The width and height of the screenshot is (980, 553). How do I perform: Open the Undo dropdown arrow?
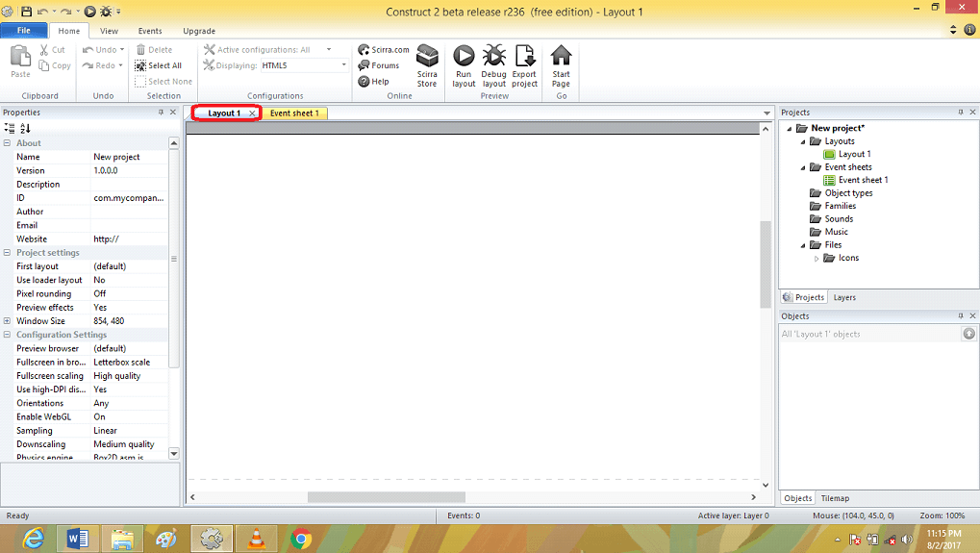(x=122, y=49)
